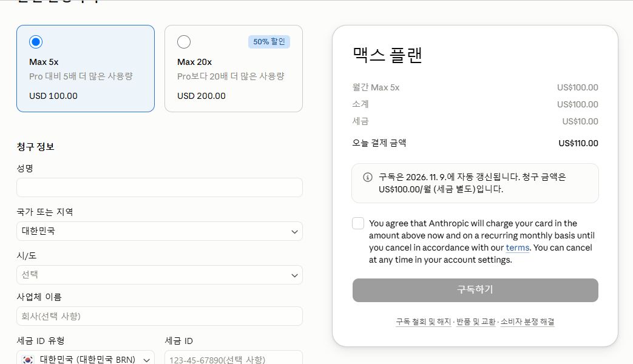Open 반품 및 교환 link
The image size is (633, 364).
tap(476, 322)
